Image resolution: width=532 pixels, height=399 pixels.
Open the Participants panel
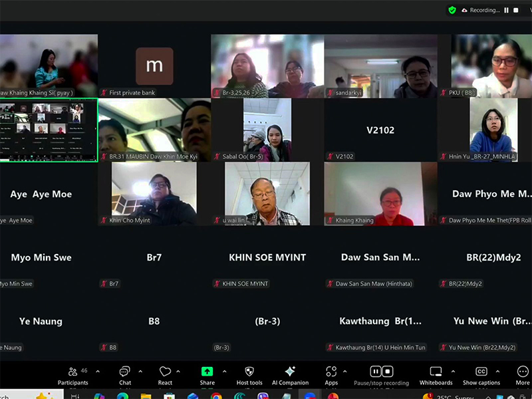[x=72, y=372]
